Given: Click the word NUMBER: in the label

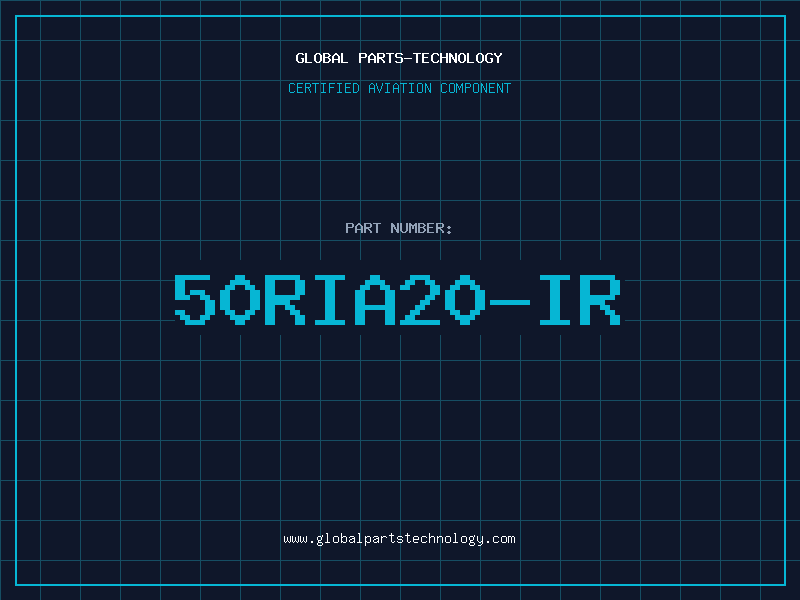Looking at the screenshot, I should [x=421, y=228].
